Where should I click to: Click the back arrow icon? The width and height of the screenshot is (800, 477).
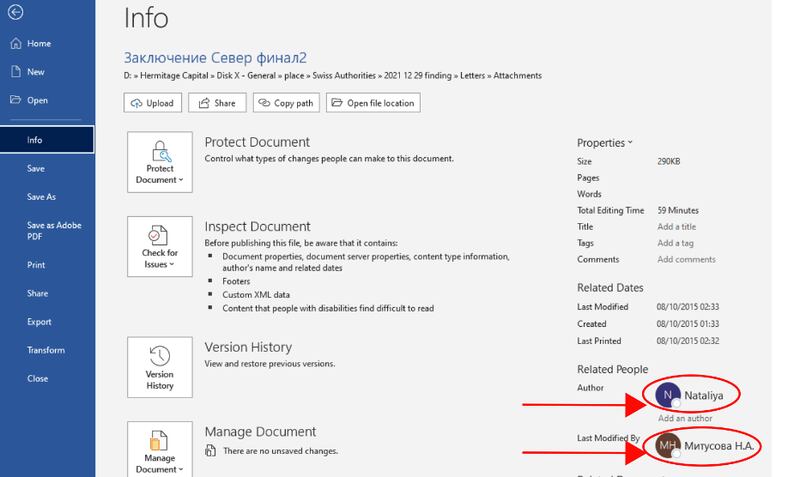16,14
